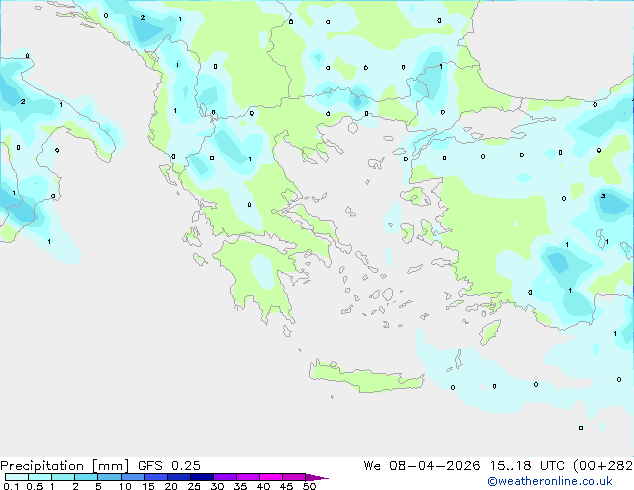Click the 40–45 mm magenta legend swatch

pyautogui.click(x=271, y=477)
